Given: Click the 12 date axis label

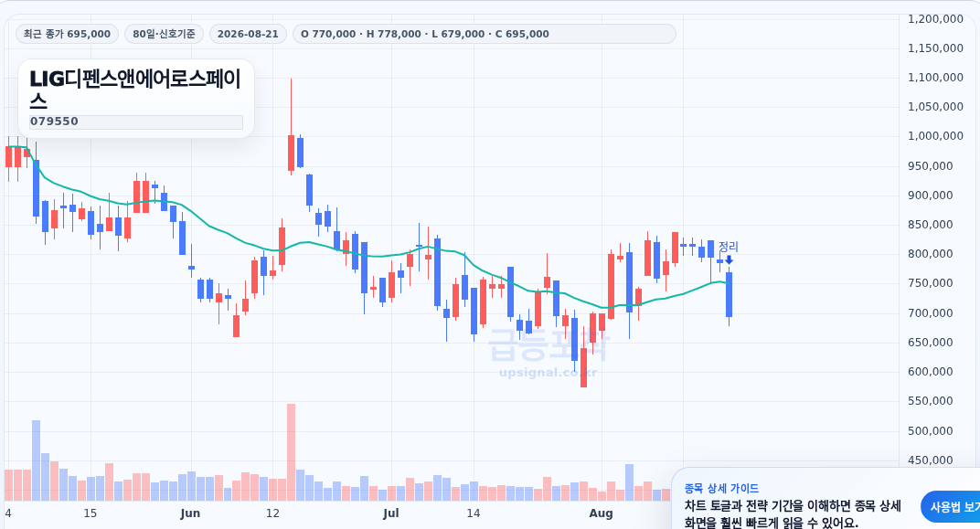Looking at the screenshot, I should click(x=272, y=513).
